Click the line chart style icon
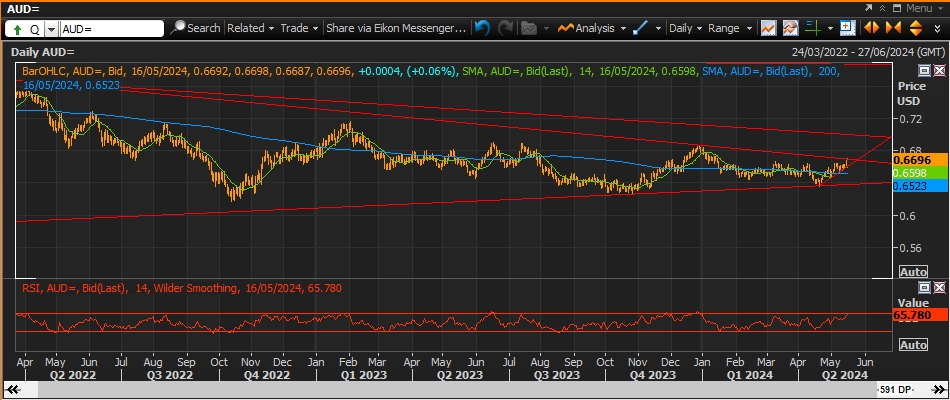This screenshot has width=950, height=400. 769,28
